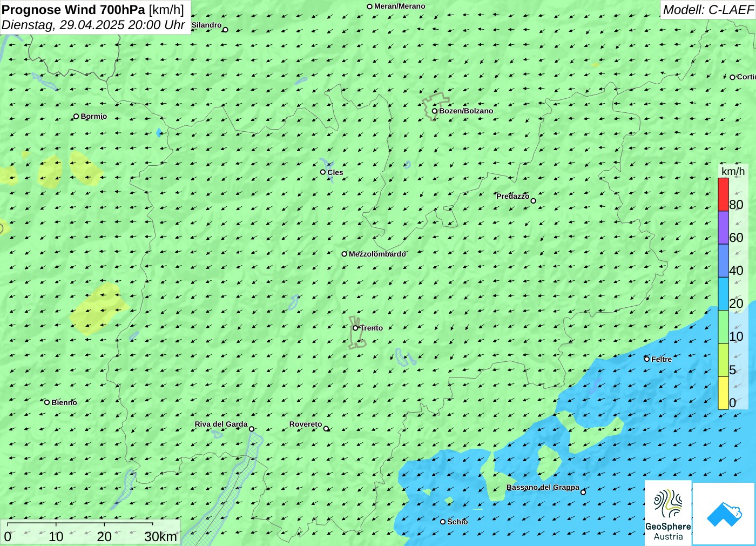
Task: Click the 'Riva del Garda' label
Action: tap(221, 424)
